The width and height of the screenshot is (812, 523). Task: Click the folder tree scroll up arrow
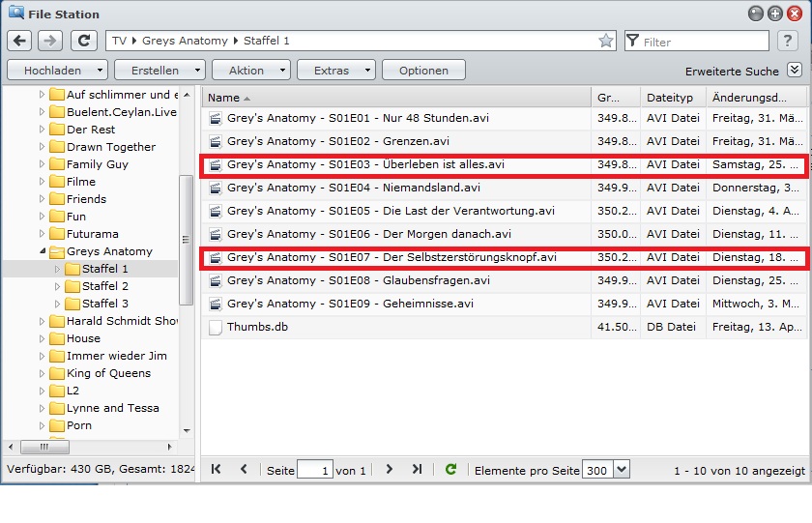pos(187,95)
